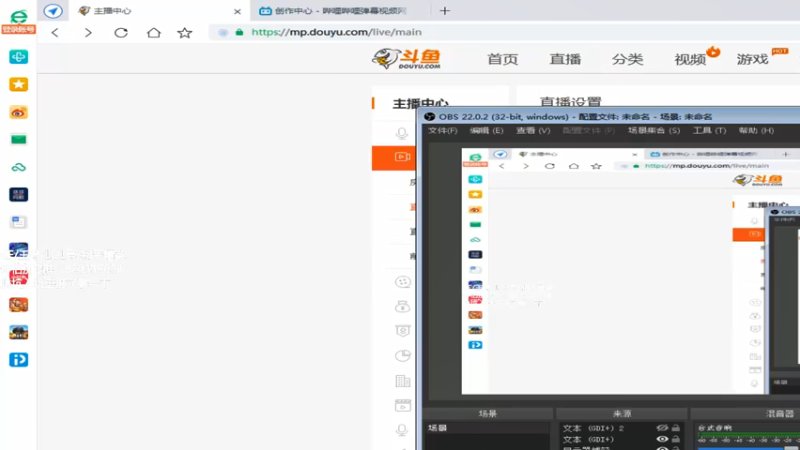Viewport: 800px width, 450px height.
Task: Select the orange highlighted video camera item
Action: click(402, 157)
